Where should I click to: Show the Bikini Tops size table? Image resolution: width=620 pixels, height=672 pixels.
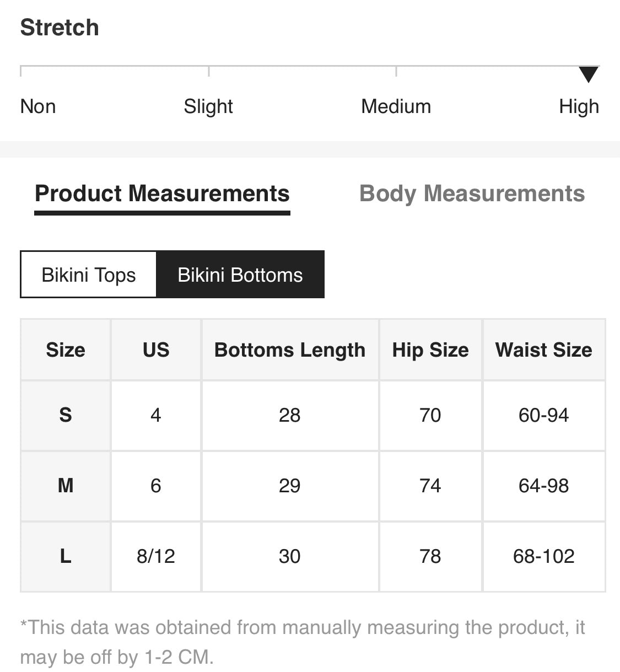(89, 275)
